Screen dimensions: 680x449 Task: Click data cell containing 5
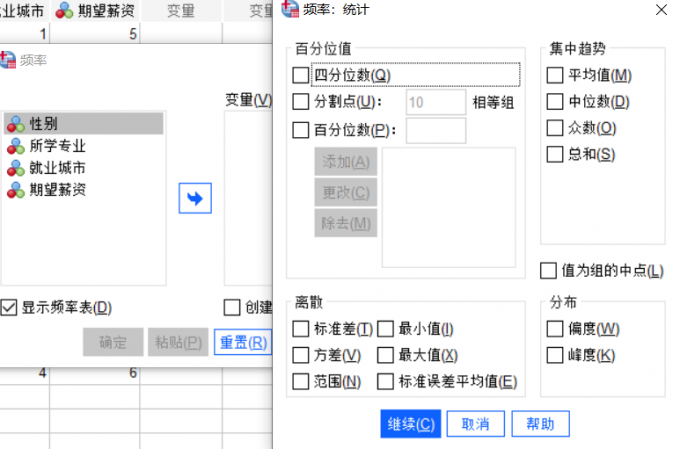point(95,33)
